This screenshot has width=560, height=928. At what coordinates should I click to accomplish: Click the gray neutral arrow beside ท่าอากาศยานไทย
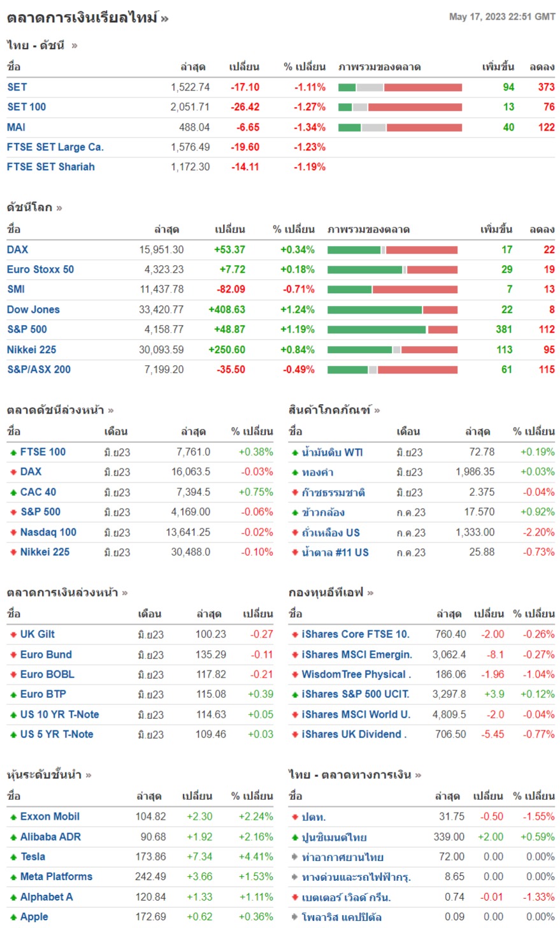click(x=295, y=857)
